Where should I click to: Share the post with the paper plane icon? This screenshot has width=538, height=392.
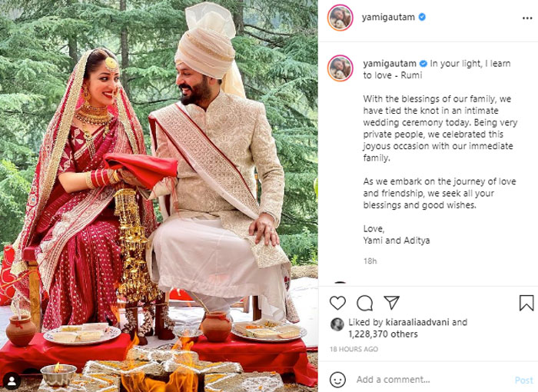(391, 302)
